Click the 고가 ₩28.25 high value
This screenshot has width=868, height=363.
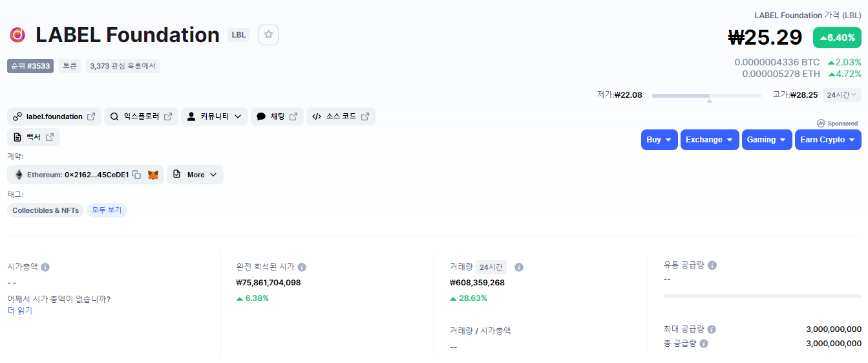(x=795, y=95)
